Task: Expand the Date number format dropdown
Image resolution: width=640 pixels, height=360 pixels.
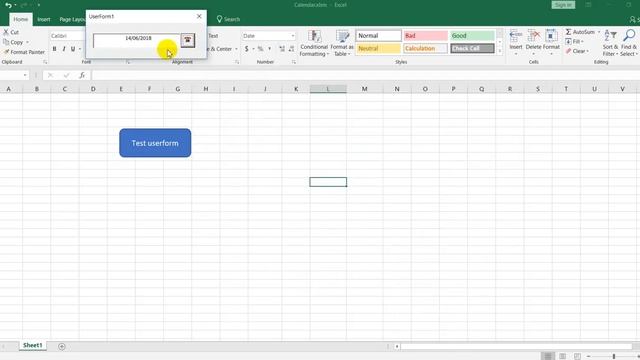Action: [x=293, y=36]
